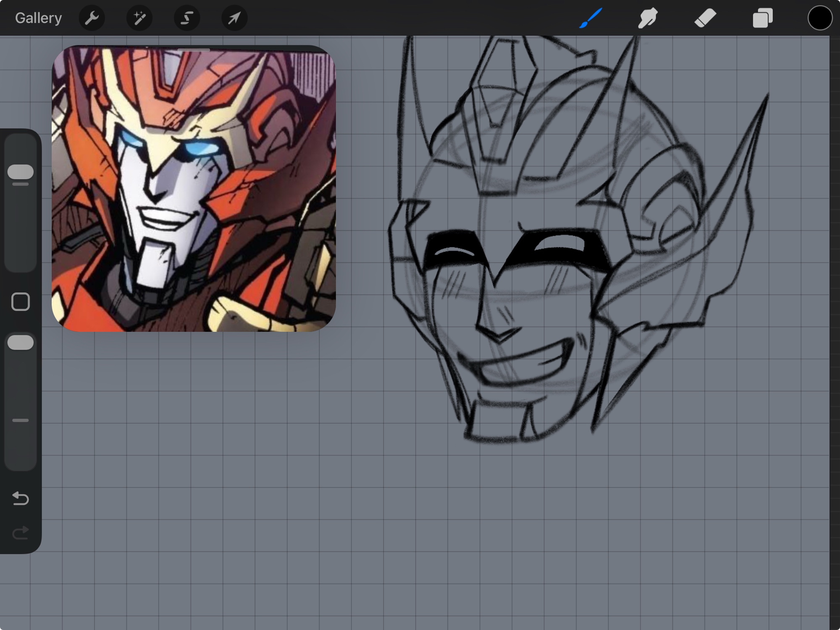Tap the square Modify button on sidebar
This screenshot has width=840, height=630.
click(20, 302)
